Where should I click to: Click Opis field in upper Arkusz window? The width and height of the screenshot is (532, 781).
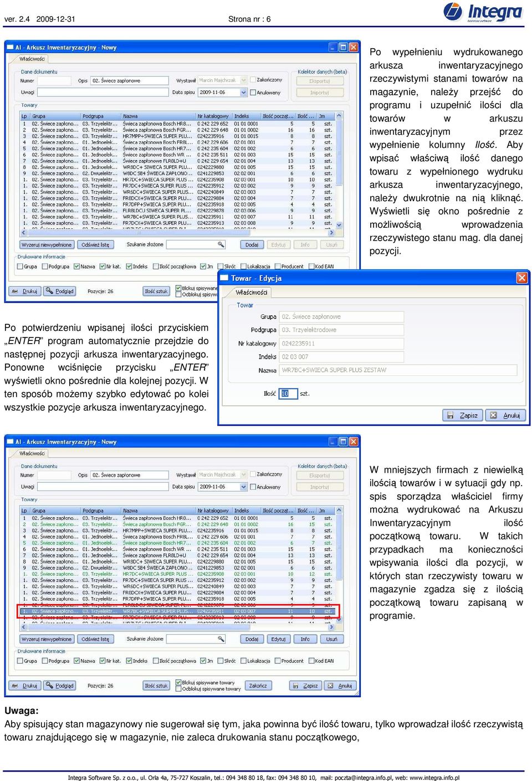[129, 80]
